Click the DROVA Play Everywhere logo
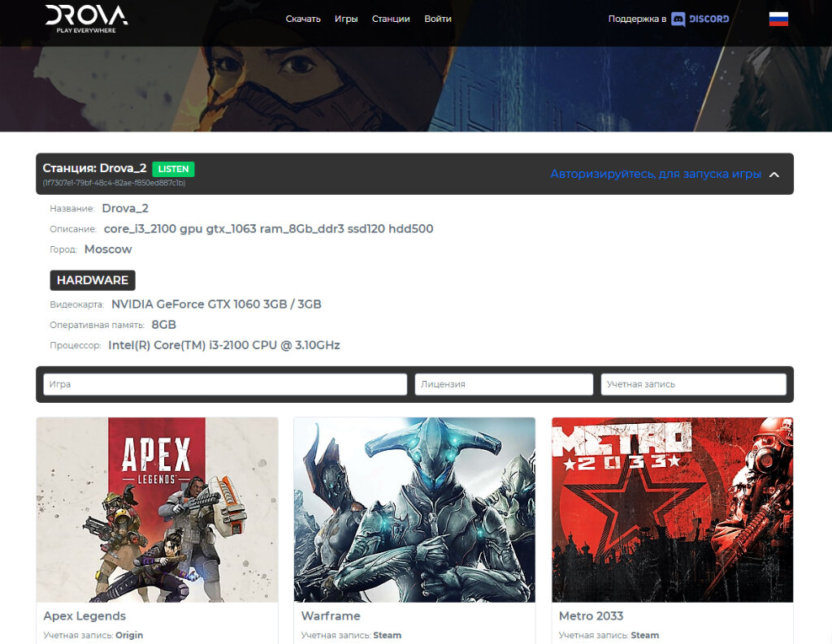This screenshot has width=832, height=644. coord(86,19)
